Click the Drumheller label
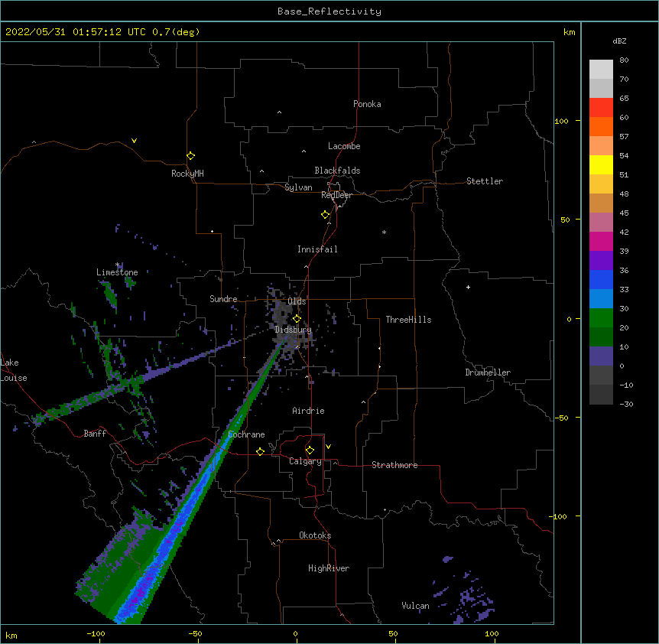 488,372
